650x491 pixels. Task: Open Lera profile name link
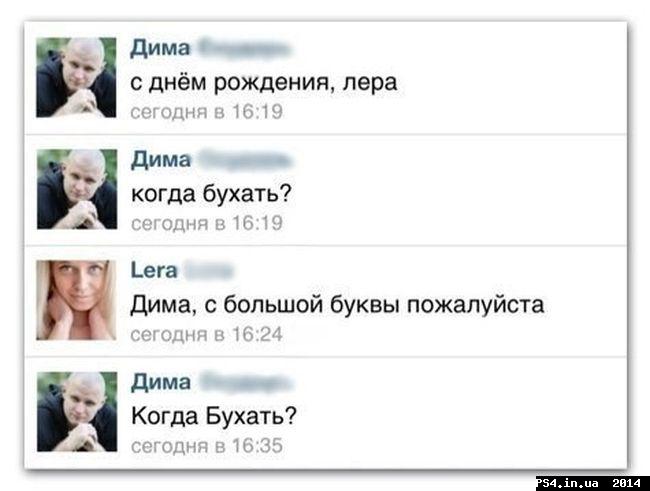154,271
